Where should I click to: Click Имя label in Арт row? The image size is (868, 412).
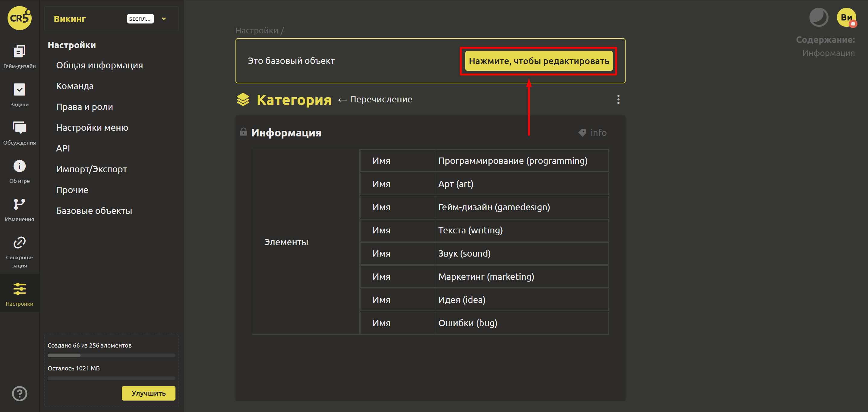point(381,184)
